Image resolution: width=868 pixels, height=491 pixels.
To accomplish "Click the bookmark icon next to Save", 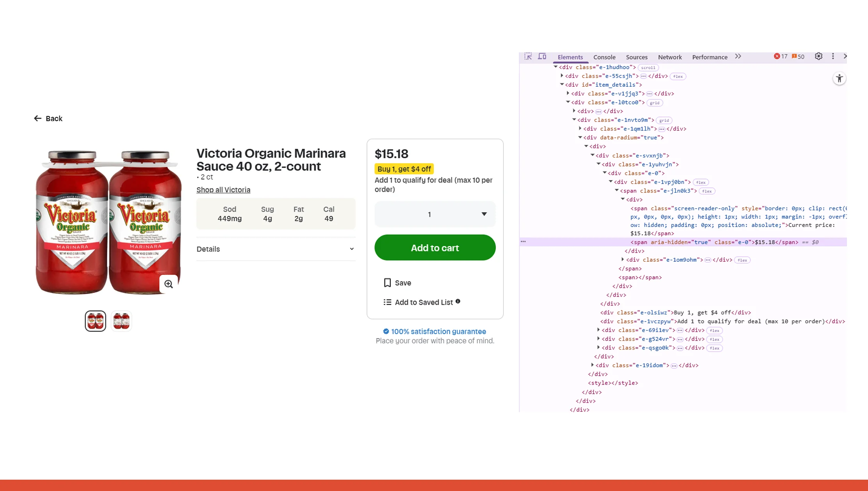I will click(387, 282).
